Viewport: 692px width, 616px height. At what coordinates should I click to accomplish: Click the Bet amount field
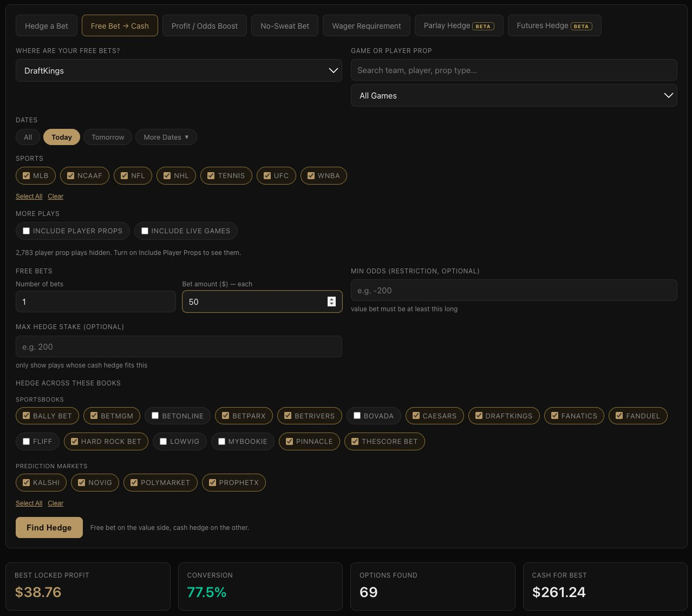point(262,302)
